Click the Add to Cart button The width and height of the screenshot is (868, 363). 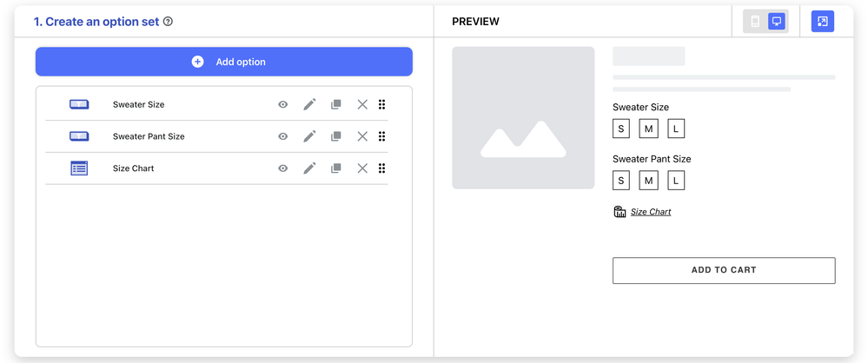click(724, 270)
